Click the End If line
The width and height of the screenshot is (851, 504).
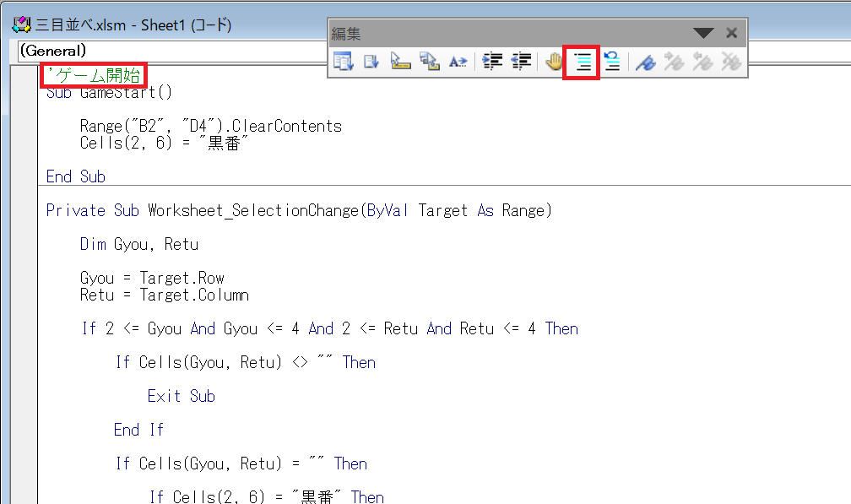(138, 430)
